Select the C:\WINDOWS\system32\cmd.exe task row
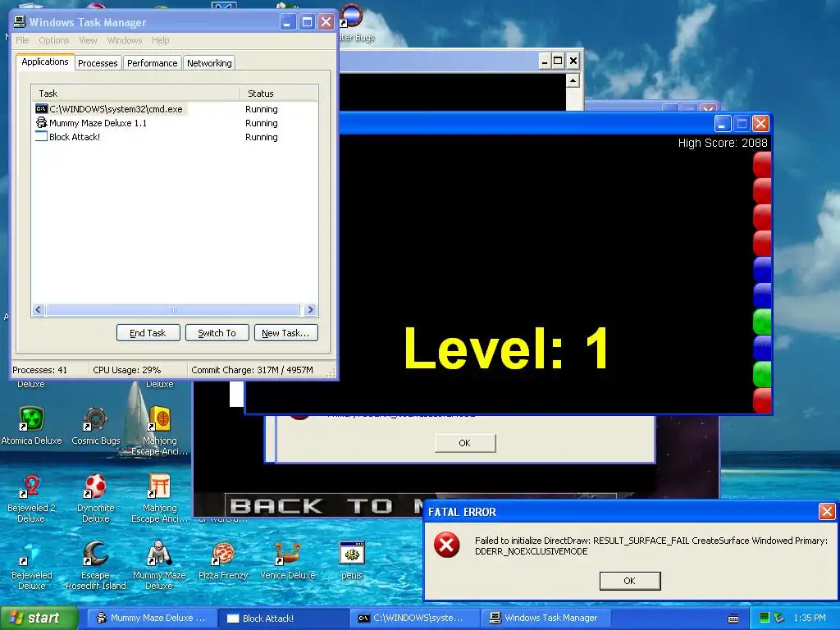840x630 pixels. coord(175,109)
